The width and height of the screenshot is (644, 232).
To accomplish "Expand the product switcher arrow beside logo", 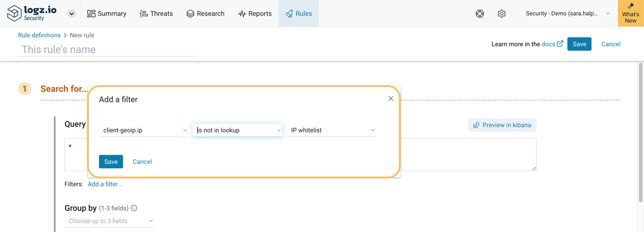I will [72, 14].
